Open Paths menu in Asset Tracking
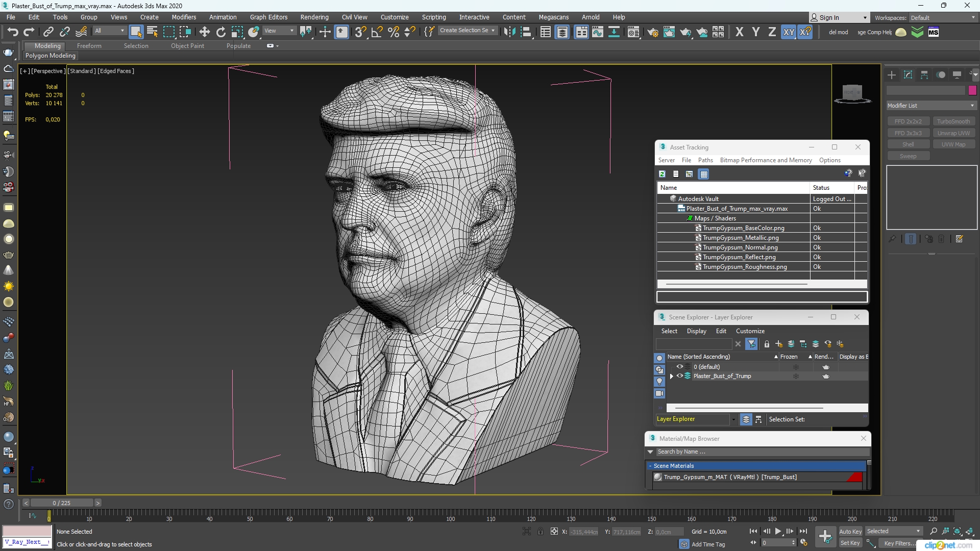The image size is (980, 551). 705,160
